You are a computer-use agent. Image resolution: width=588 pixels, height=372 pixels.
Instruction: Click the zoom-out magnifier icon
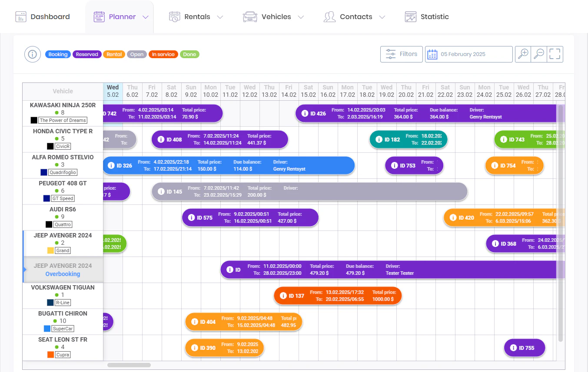coord(539,54)
